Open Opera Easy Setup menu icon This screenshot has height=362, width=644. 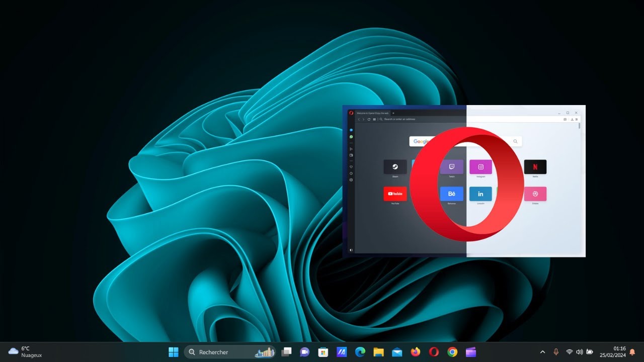coord(577,119)
